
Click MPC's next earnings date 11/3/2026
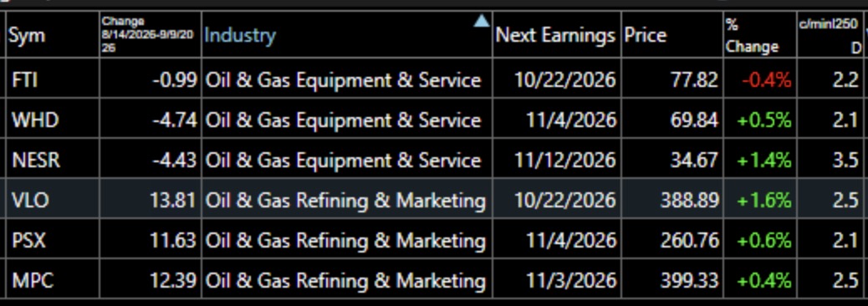pyautogui.click(x=565, y=281)
